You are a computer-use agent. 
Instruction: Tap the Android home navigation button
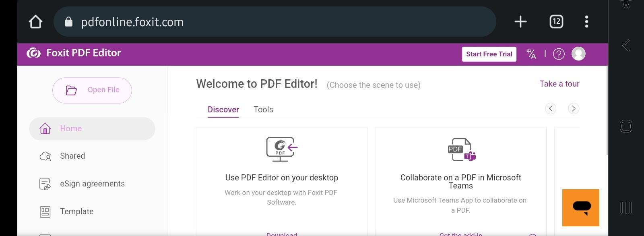(626, 126)
